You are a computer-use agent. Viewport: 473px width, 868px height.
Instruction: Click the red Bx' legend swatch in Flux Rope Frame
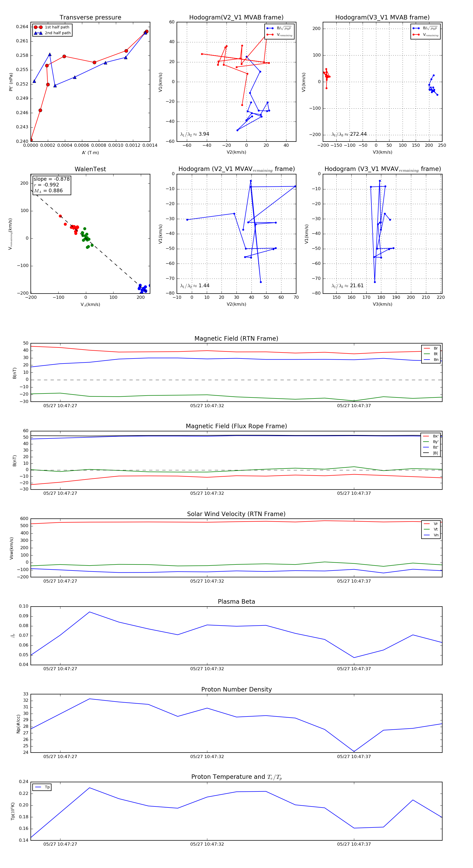[426, 436]
